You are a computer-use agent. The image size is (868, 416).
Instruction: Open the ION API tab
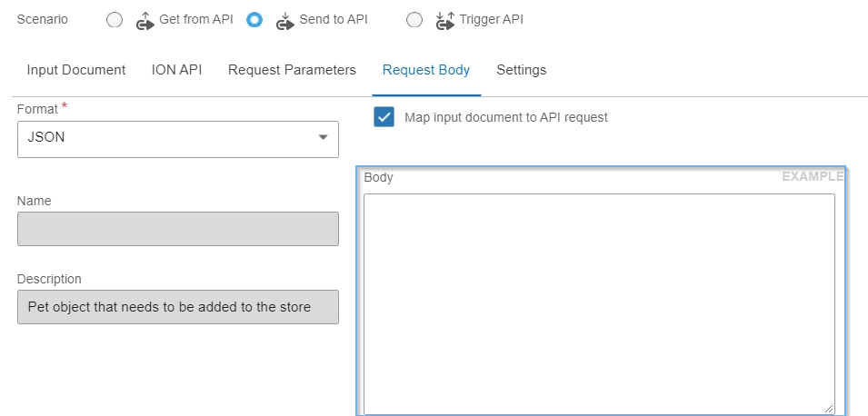(x=176, y=70)
